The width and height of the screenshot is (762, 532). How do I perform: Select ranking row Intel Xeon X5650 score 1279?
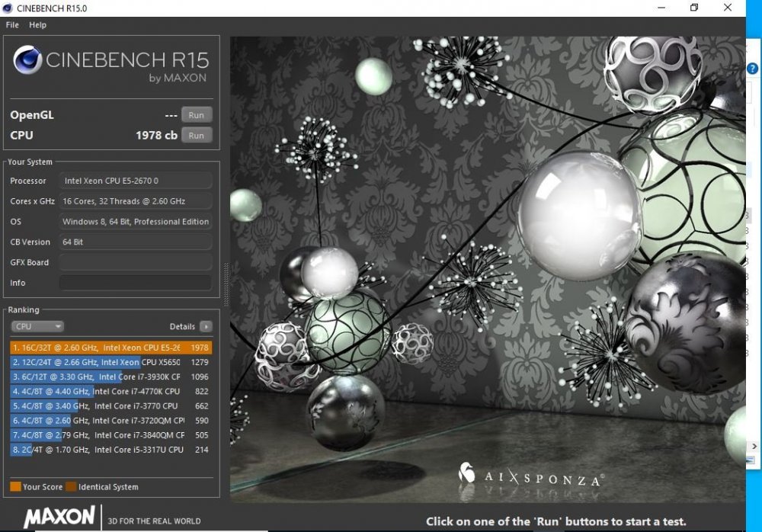pyautogui.click(x=110, y=362)
